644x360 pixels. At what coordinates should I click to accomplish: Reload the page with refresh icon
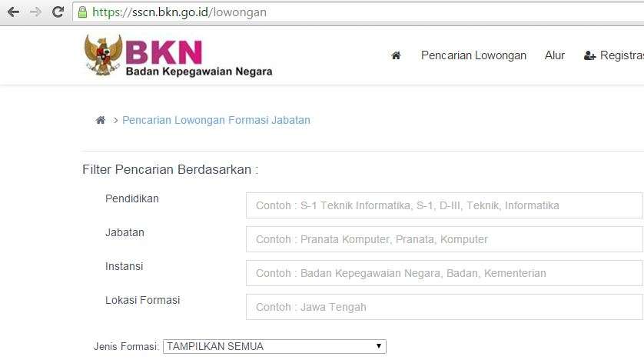[58, 12]
